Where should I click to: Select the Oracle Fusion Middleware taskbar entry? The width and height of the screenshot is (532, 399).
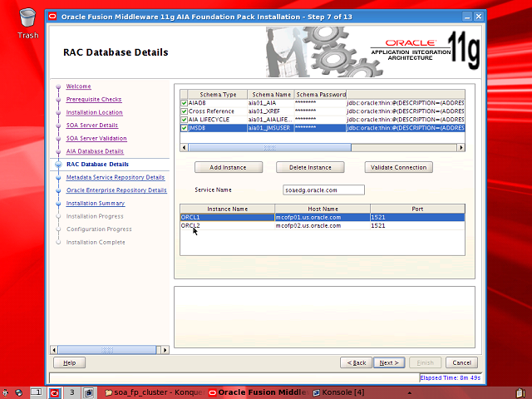pyautogui.click(x=258, y=392)
